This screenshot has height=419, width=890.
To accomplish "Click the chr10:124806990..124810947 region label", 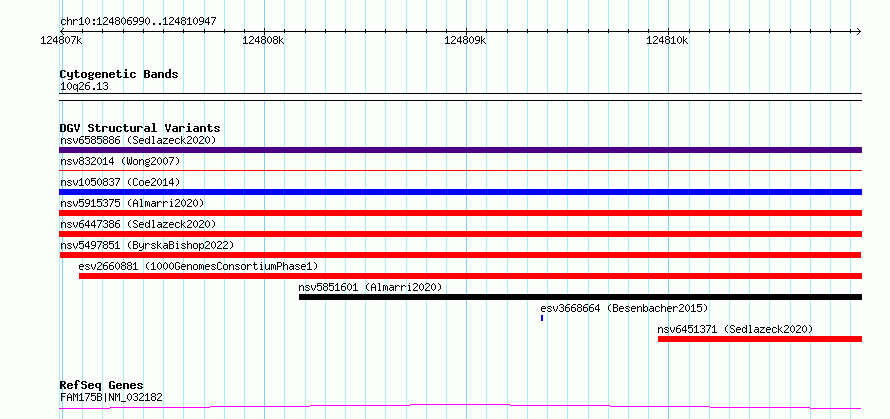I will point(138,22).
